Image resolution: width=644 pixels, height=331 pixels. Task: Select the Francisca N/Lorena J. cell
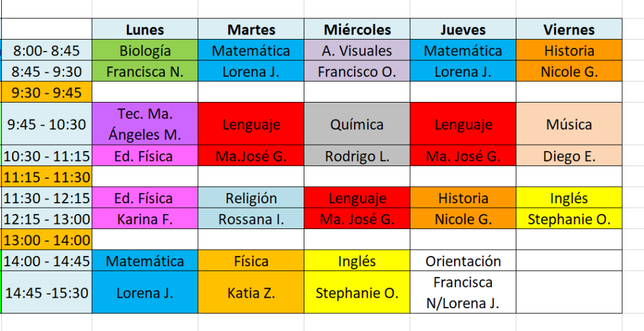coord(463,293)
